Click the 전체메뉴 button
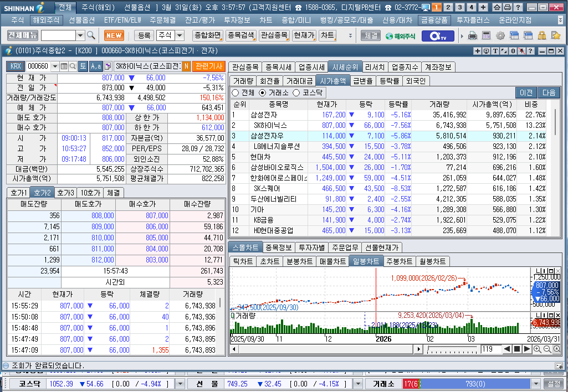This screenshot has height=392, width=568. [x=23, y=35]
